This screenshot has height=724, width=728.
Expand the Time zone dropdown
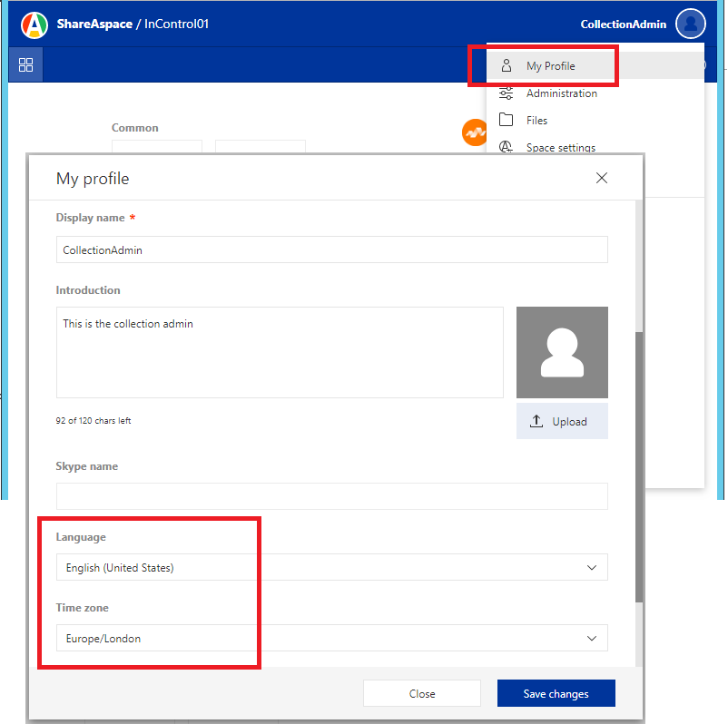coord(332,638)
